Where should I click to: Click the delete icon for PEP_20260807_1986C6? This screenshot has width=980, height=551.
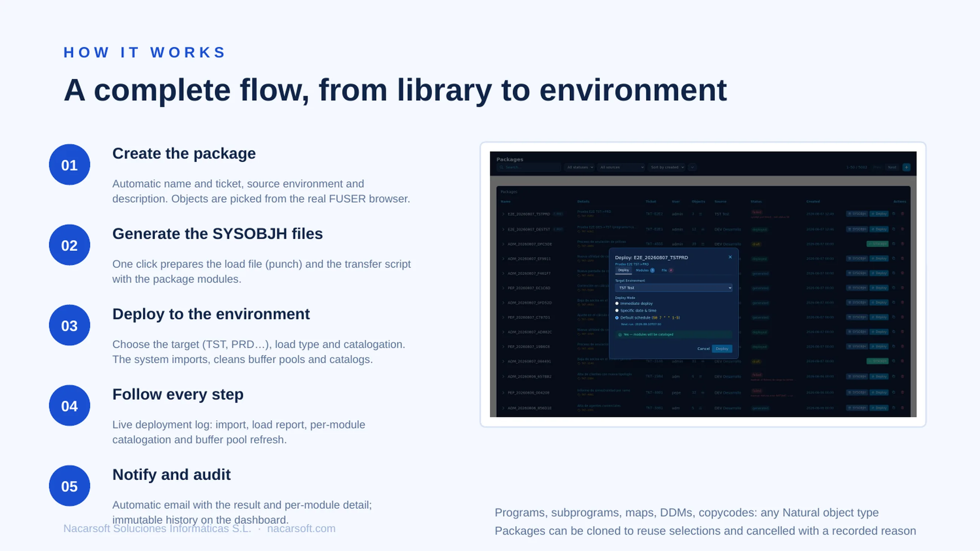902,346
